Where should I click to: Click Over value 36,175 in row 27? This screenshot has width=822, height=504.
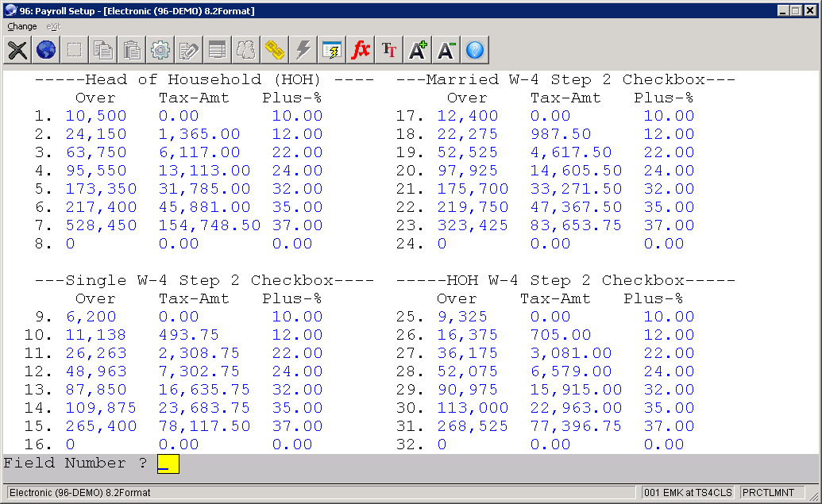pyautogui.click(x=468, y=353)
